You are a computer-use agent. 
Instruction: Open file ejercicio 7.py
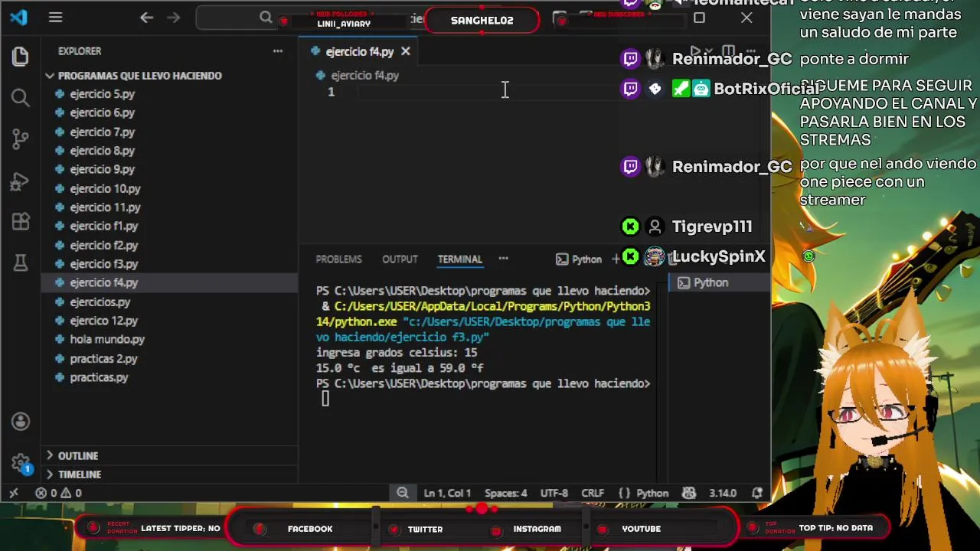click(x=102, y=132)
